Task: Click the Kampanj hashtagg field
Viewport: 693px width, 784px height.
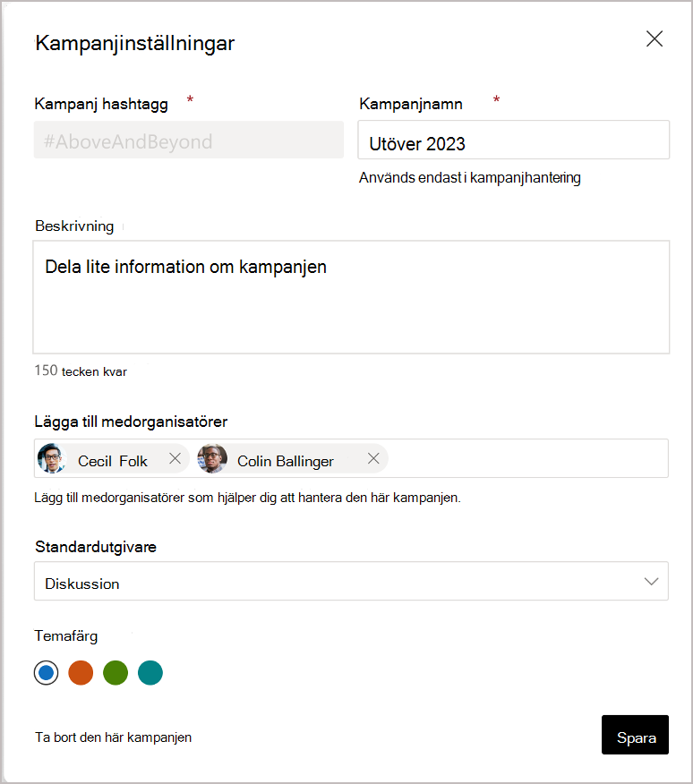Action: pos(189,140)
